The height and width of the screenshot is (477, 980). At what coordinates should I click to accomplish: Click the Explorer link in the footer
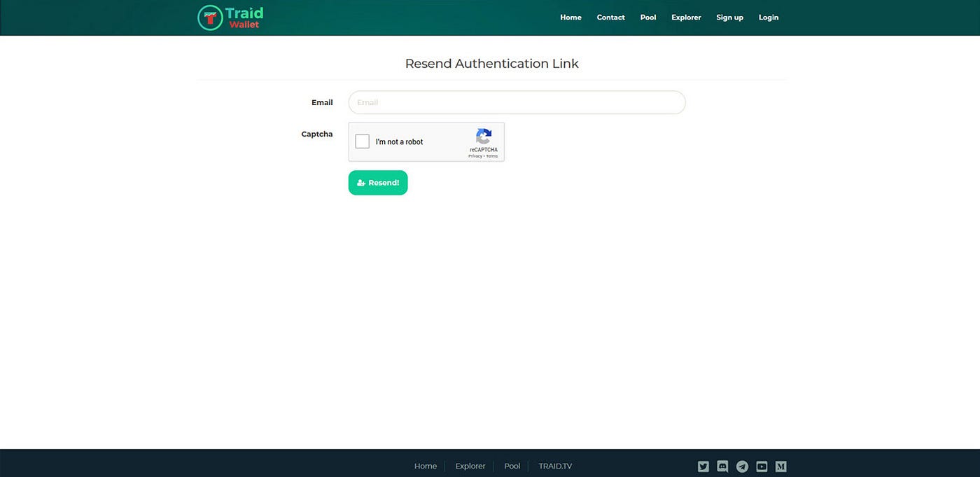[470, 466]
